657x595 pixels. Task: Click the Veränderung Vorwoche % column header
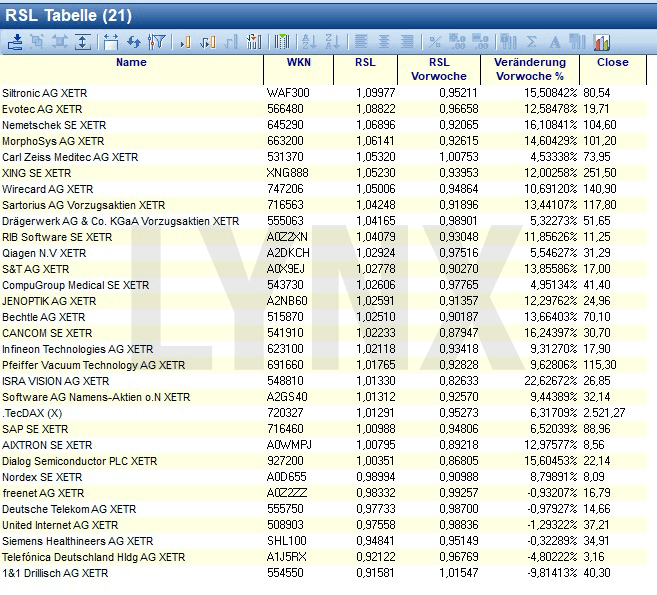(530, 69)
